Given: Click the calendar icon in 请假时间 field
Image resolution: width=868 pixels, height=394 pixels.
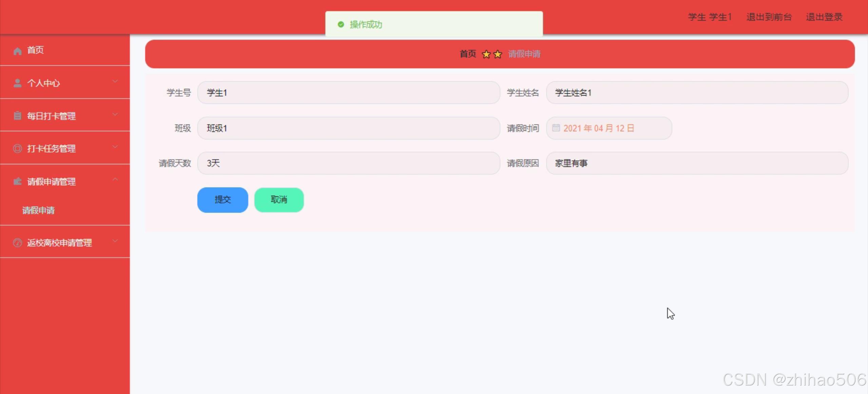Looking at the screenshot, I should [x=556, y=128].
